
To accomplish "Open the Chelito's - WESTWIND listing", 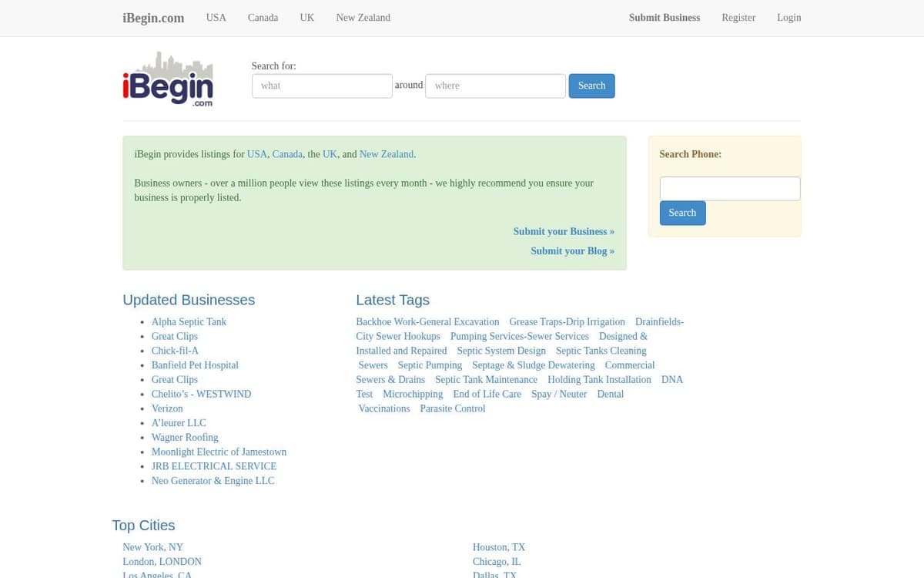I will click(201, 394).
